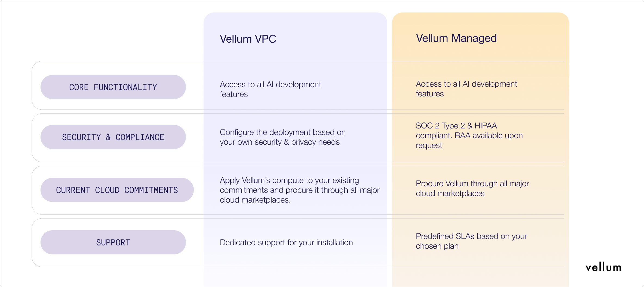The height and width of the screenshot is (287, 644).
Task: Click 'your own security & privacy needs' line
Action: pyautogui.click(x=280, y=142)
